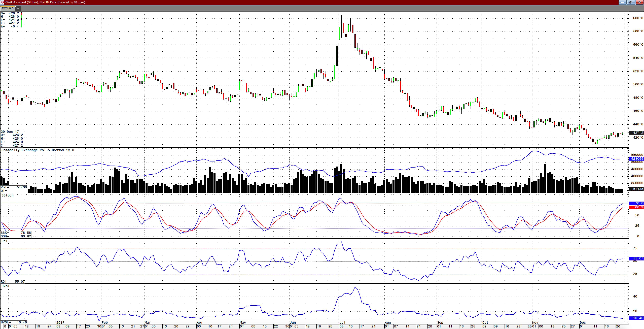The width and height of the screenshot is (644, 329).
Task: Click the 500'0 price axis label
Action: pyautogui.click(x=638, y=84)
